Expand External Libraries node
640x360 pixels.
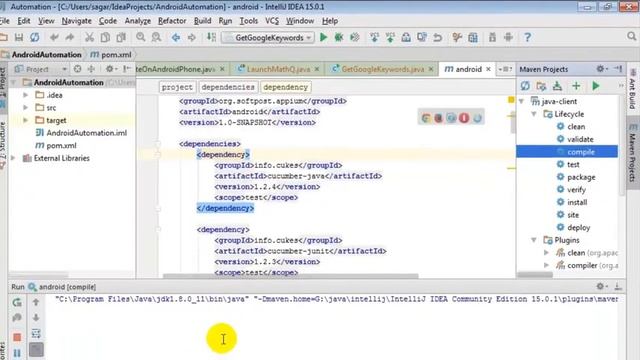[x=13, y=158]
